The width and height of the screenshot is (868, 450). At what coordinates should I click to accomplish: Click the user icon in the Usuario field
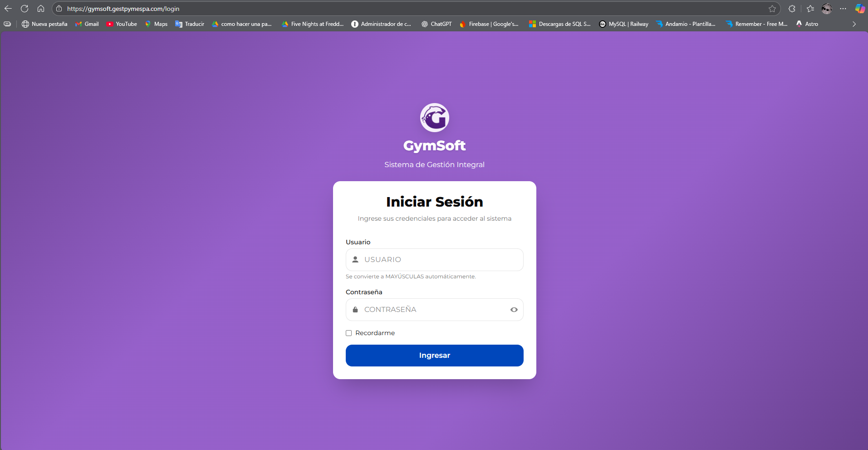tap(355, 259)
